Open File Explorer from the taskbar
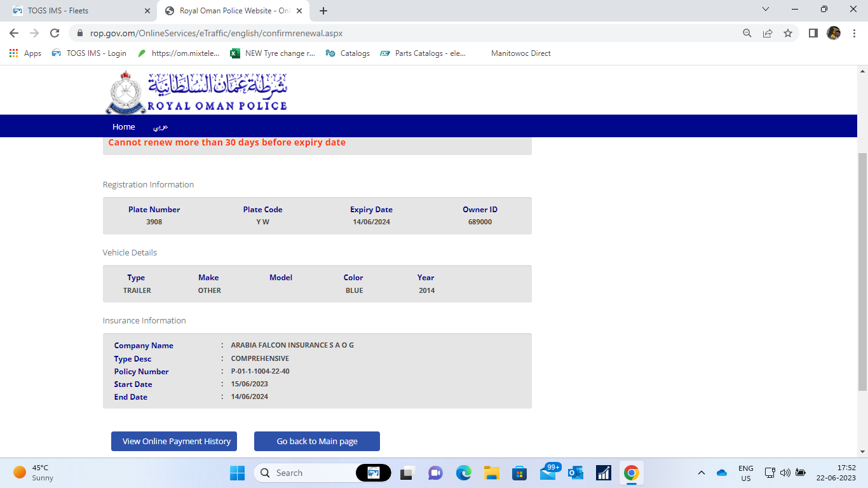This screenshot has width=868, height=488. coord(491,473)
